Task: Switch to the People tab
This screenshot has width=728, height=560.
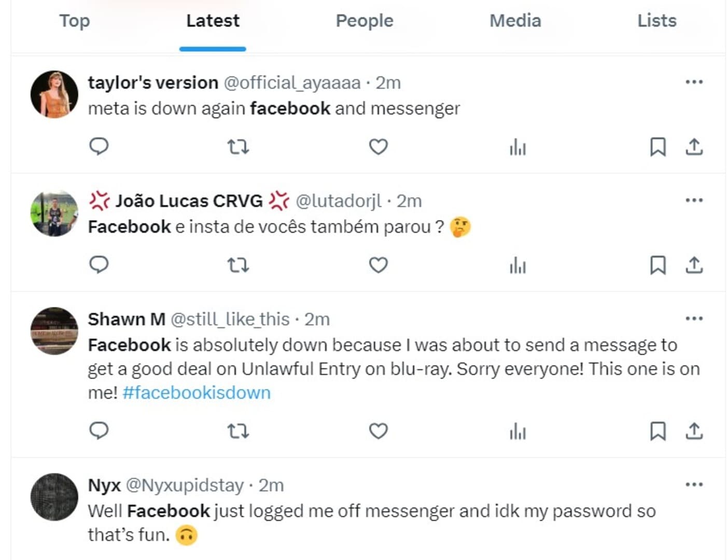Action: (x=364, y=21)
